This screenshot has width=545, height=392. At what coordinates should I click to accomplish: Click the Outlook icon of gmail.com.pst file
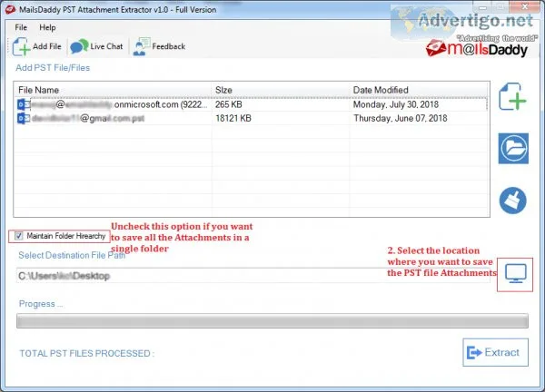(24, 118)
